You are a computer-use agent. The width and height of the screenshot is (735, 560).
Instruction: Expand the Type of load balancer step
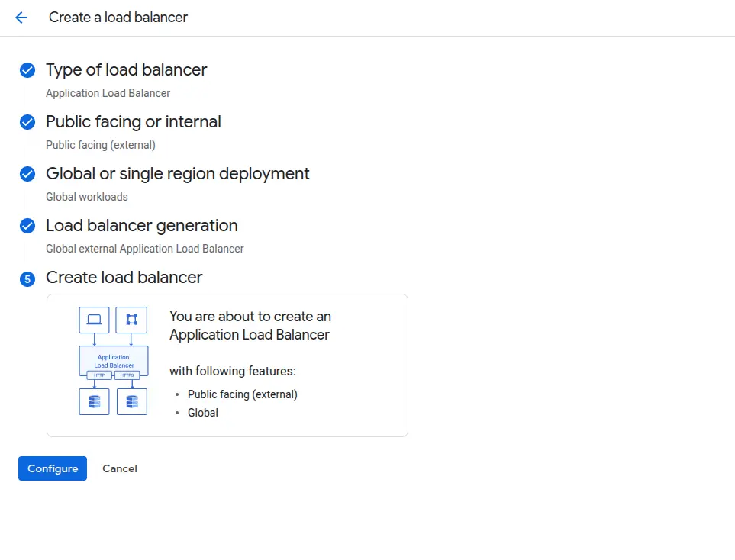pos(127,69)
